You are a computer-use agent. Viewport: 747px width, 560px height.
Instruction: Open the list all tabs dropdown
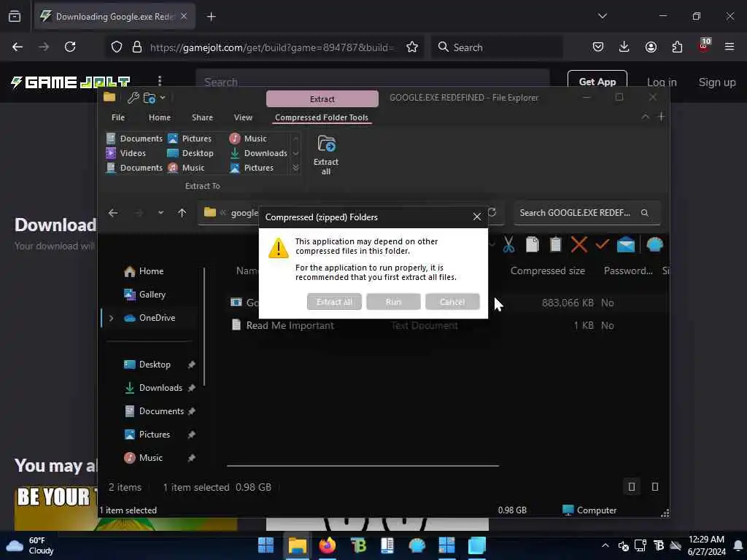[602, 16]
